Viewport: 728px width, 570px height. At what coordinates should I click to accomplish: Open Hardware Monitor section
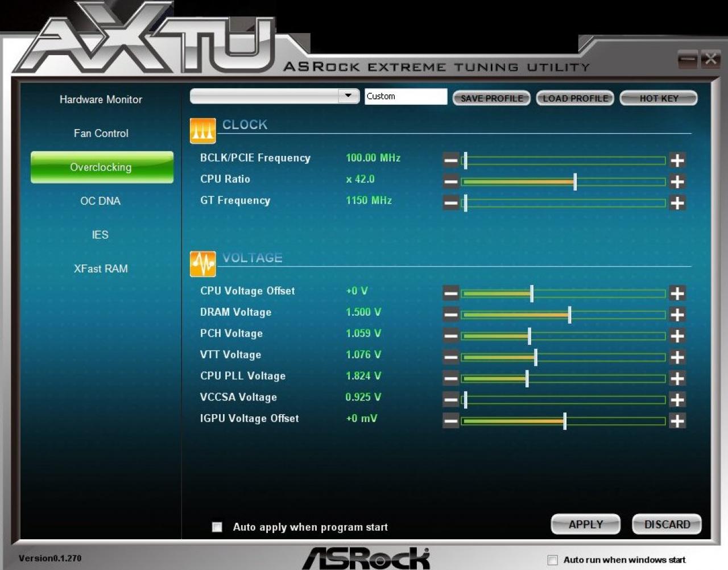pos(101,100)
